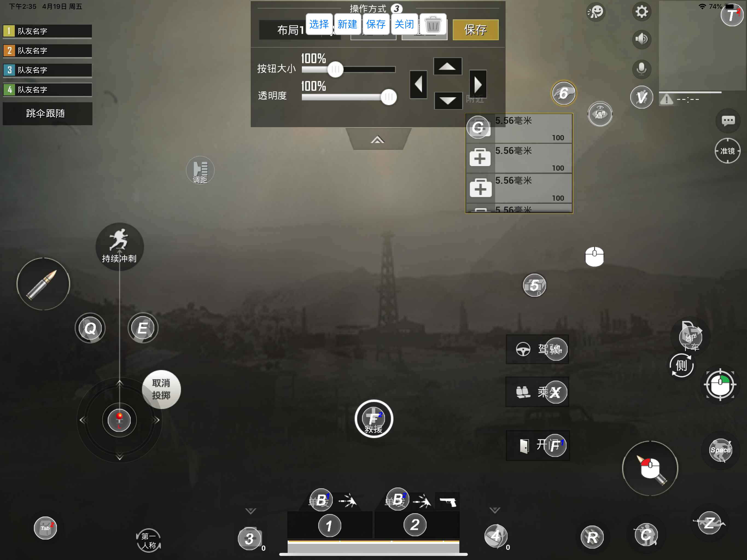The image size is (747, 560).
Task: Toggle the microphone icon
Action: [641, 69]
